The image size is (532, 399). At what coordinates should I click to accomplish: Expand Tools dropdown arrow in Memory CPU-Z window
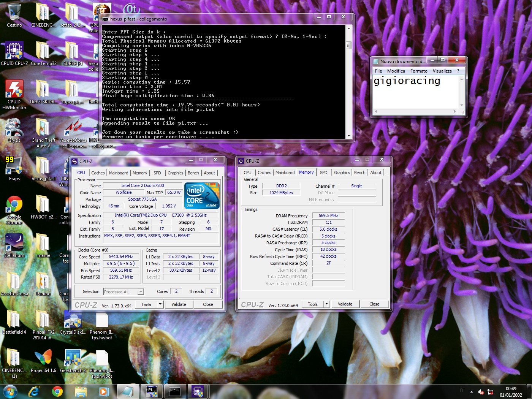[326, 304]
